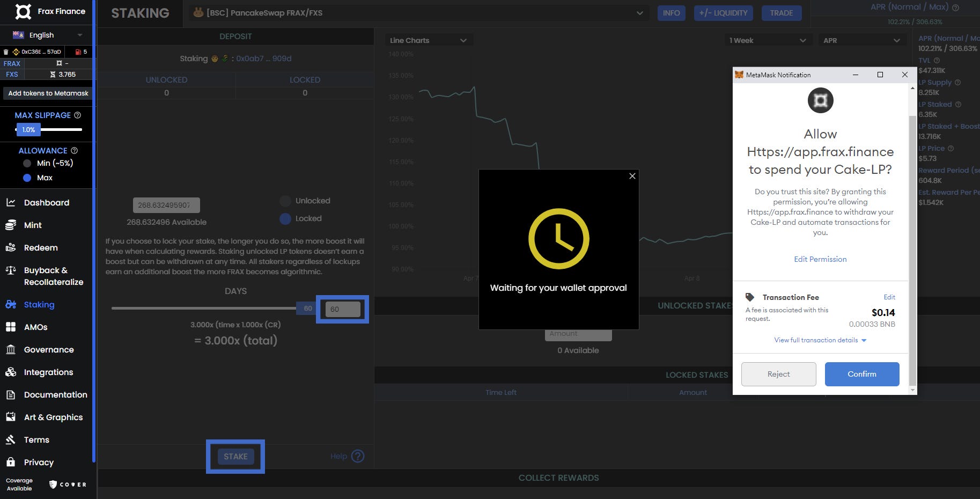Click the Governance building icon
Viewport: 980px width, 499px height.
point(11,349)
